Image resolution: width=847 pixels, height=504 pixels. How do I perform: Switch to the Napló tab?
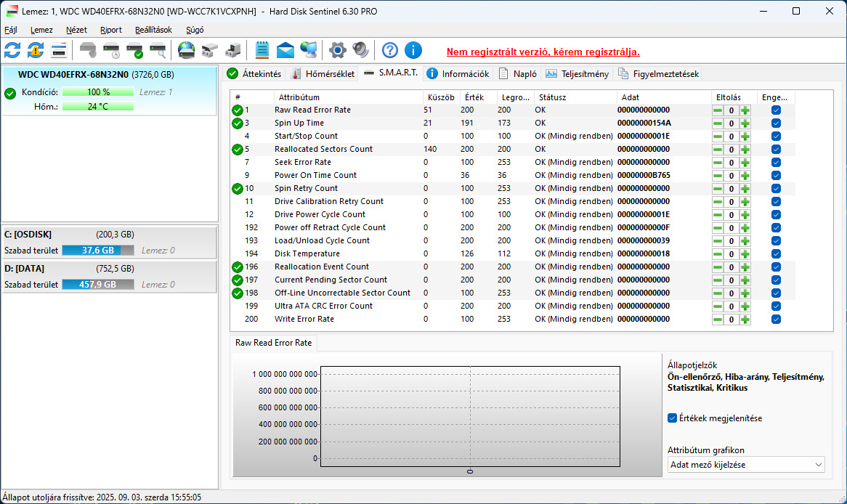pos(517,74)
